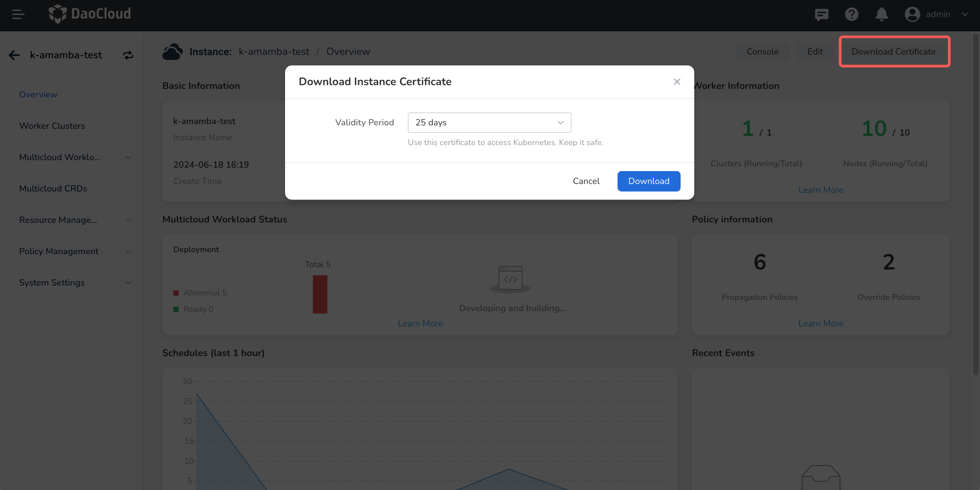Expand Policy Management in sidebar
Viewport: 980px width, 490px height.
pos(128,251)
